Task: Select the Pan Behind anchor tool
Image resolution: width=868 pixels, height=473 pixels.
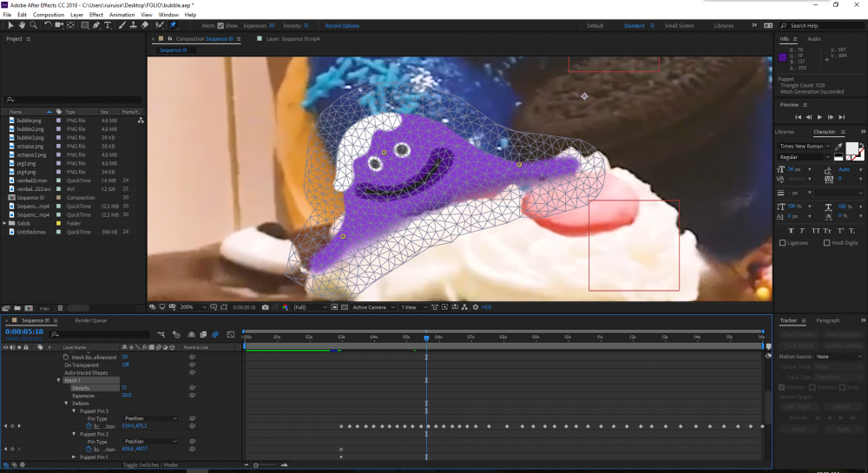Action: click(71, 25)
